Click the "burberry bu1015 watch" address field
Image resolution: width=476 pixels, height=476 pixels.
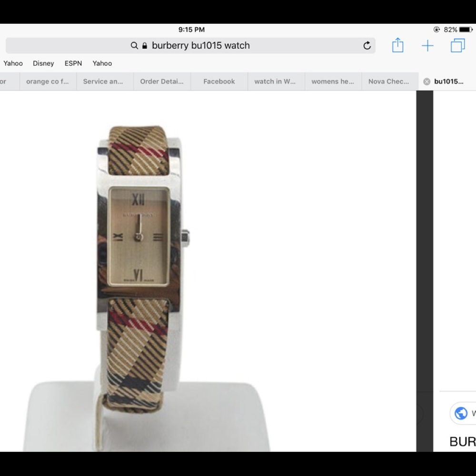pos(200,46)
